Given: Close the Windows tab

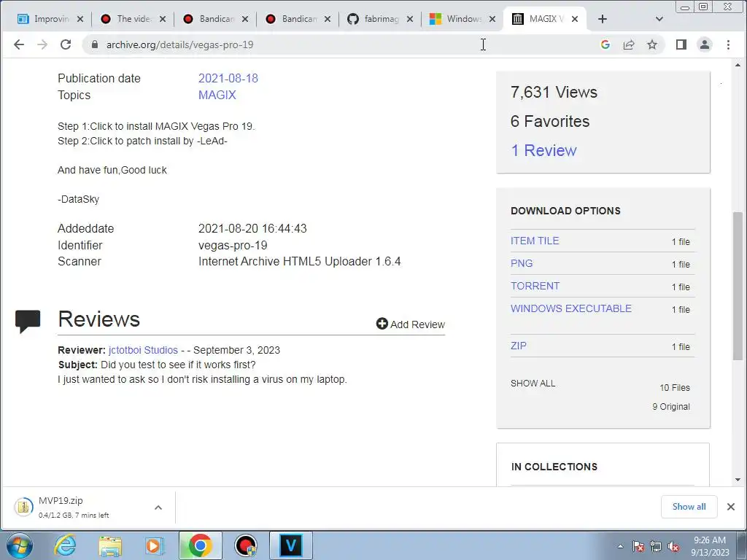Looking at the screenshot, I should [492, 18].
